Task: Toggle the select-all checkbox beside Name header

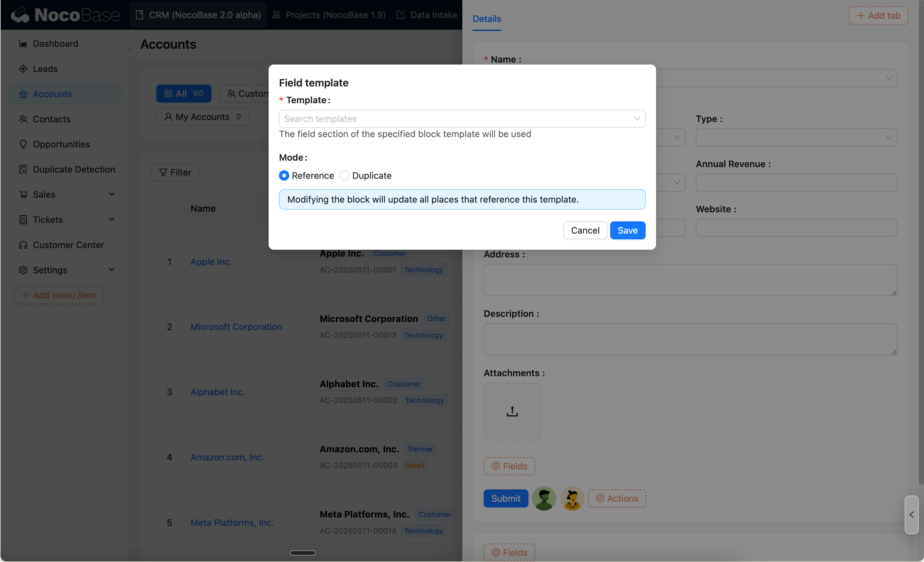Action: coord(169,208)
